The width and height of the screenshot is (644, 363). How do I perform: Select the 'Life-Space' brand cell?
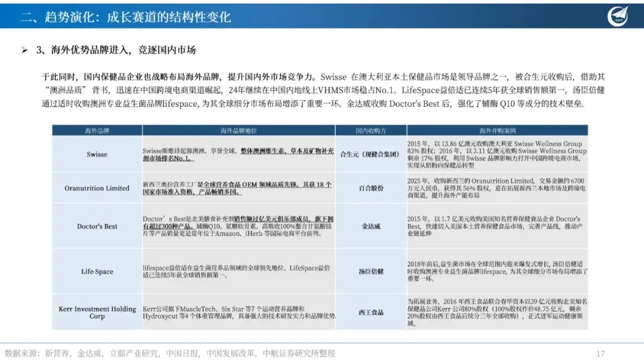click(97, 271)
